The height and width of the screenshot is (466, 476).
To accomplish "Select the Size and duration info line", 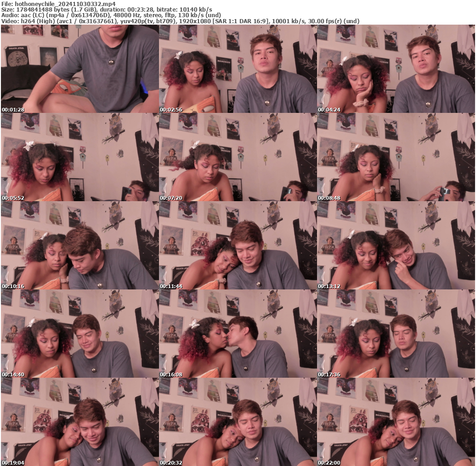I will tap(106, 9).
